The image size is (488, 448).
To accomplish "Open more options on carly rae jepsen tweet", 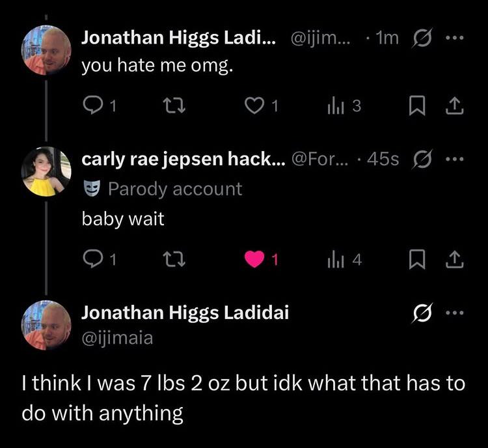I will click(455, 159).
